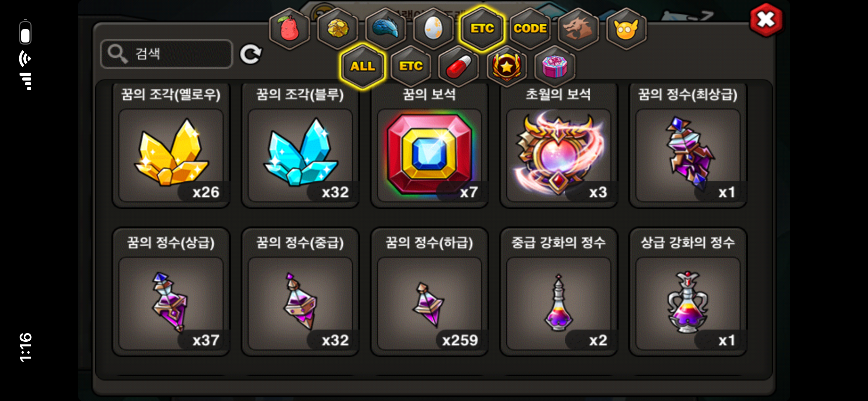Image resolution: width=868 pixels, height=401 pixels.
Task: Close the inventory with red X
Action: 766,20
